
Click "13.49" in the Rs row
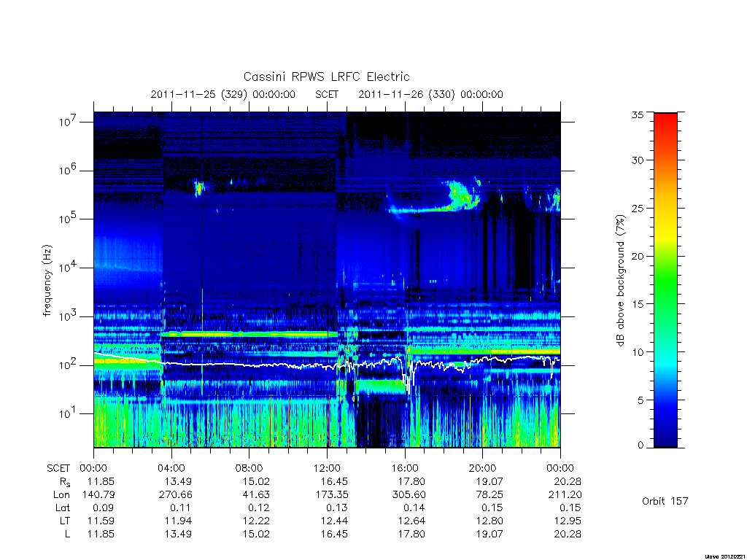click(x=178, y=481)
